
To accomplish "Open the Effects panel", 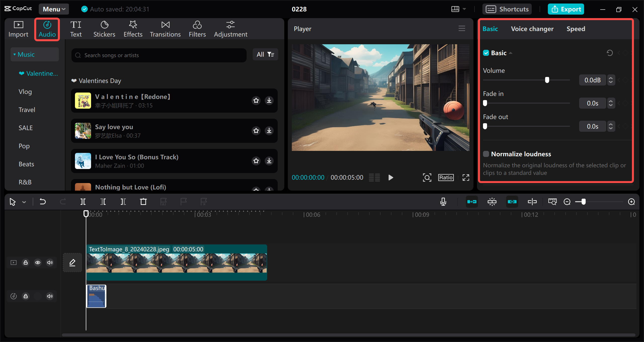I will [x=133, y=29].
